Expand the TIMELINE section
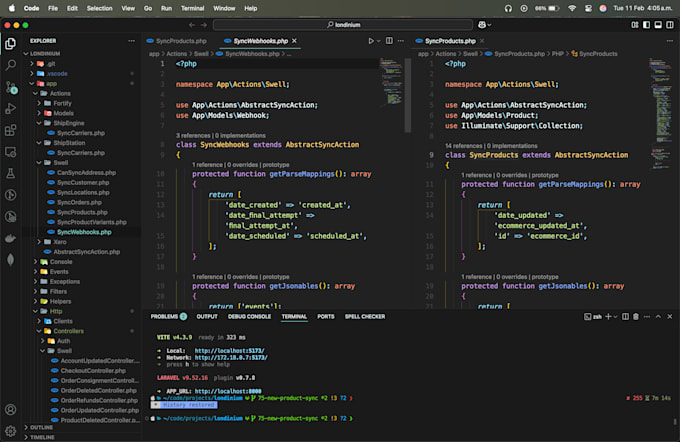Screen dimensions: 680x442 coord(42,437)
